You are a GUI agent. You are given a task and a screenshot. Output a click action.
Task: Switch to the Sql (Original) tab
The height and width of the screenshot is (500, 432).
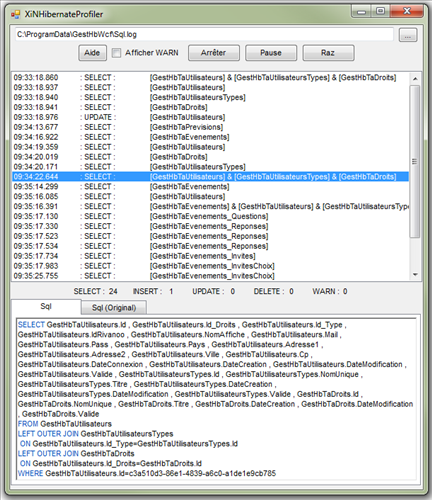114,307
